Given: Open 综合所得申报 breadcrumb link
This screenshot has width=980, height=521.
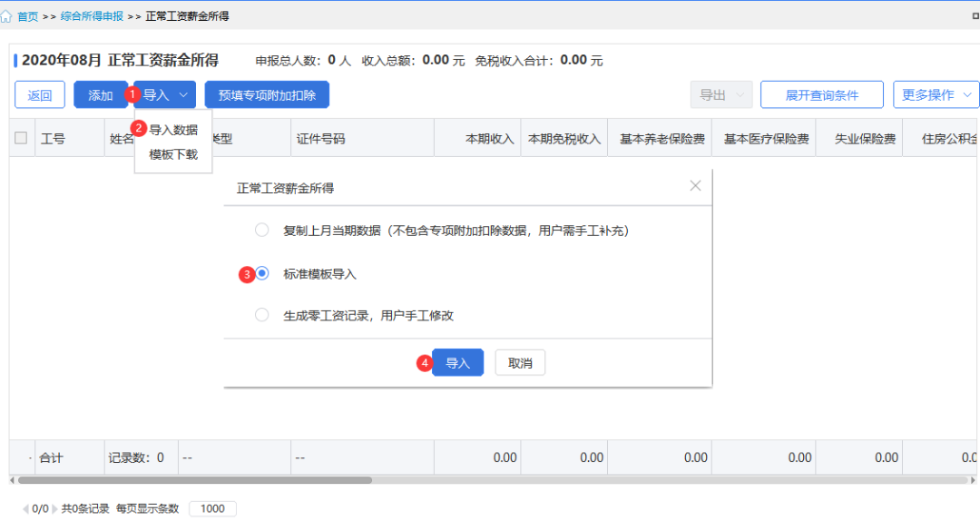Looking at the screenshot, I should tap(92, 16).
